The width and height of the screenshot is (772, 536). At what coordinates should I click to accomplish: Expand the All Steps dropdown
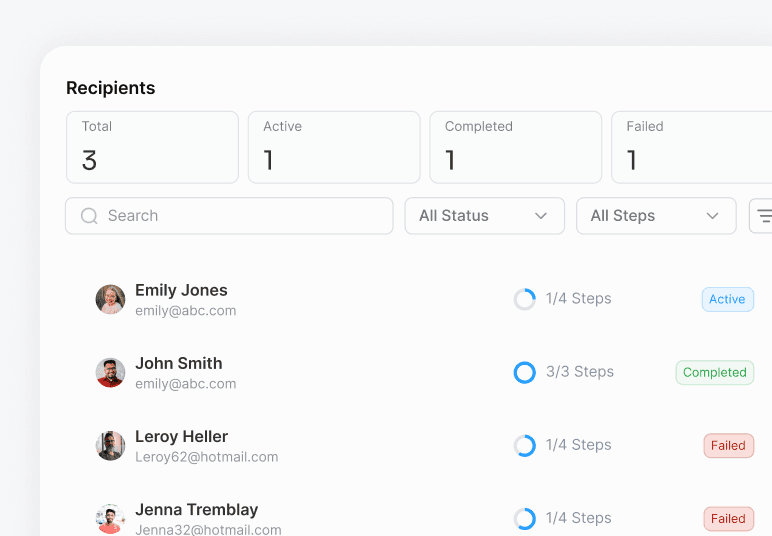tap(656, 216)
